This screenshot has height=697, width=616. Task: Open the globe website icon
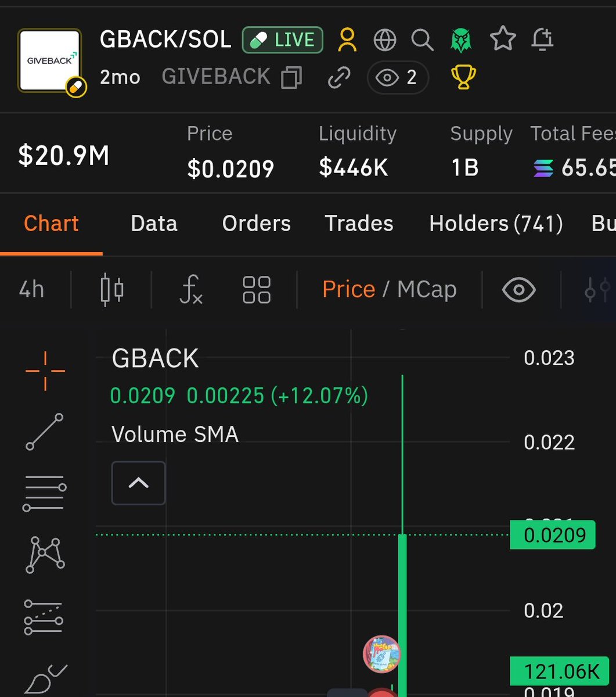click(x=385, y=40)
